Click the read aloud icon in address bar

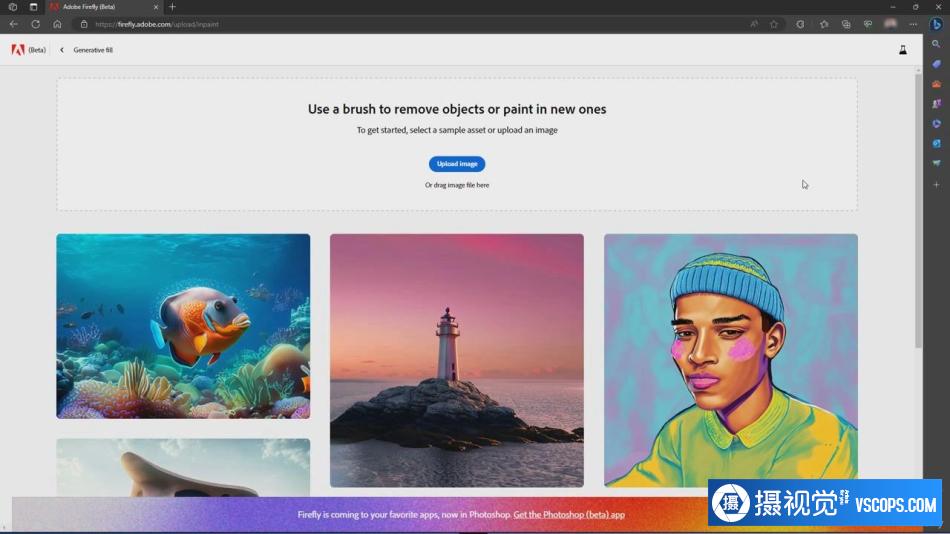point(754,24)
